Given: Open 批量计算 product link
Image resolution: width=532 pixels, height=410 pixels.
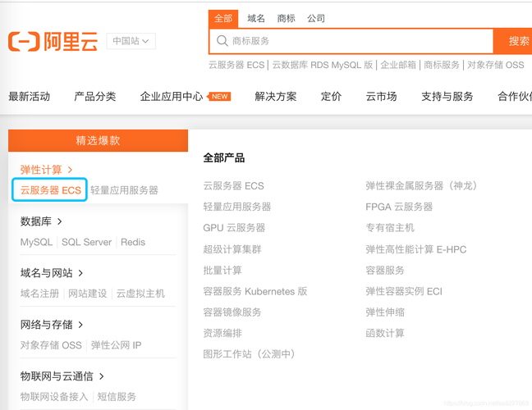Looking at the screenshot, I should coord(222,271).
